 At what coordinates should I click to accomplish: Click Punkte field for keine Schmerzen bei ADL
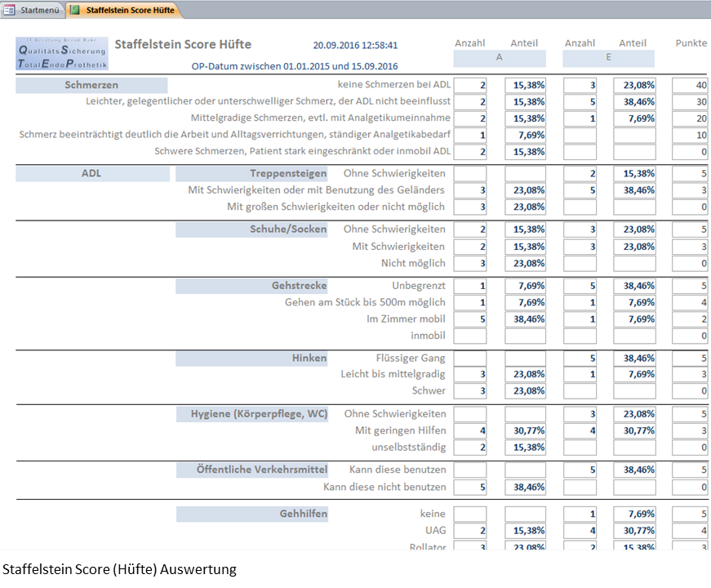(x=690, y=85)
